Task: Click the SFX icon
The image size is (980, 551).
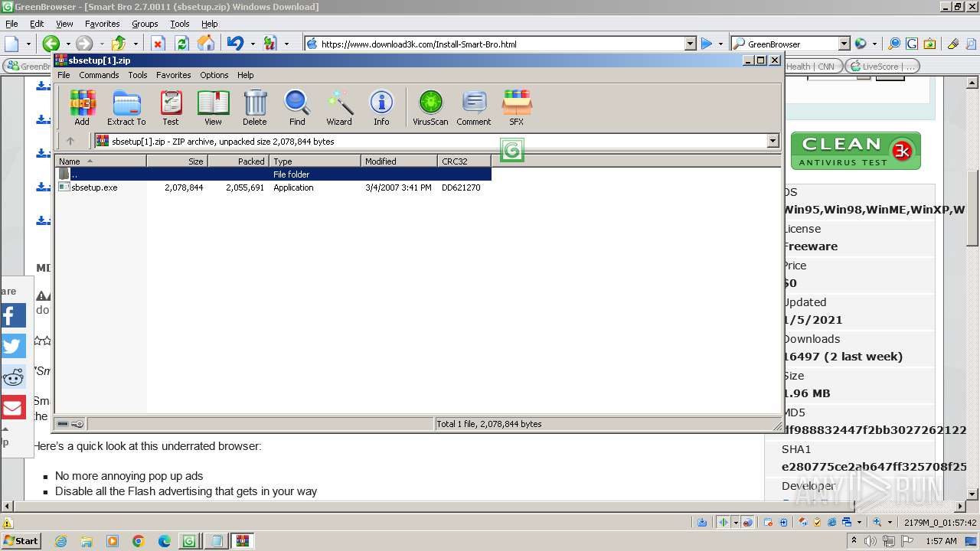Action: 517,108
